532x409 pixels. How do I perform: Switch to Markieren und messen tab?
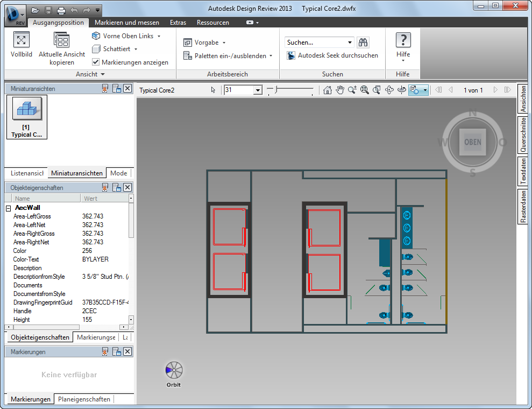[127, 23]
